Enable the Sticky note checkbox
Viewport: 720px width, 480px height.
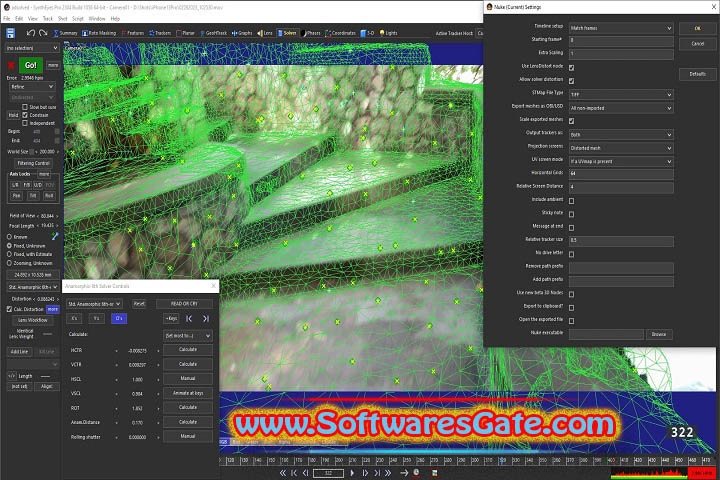coord(571,214)
